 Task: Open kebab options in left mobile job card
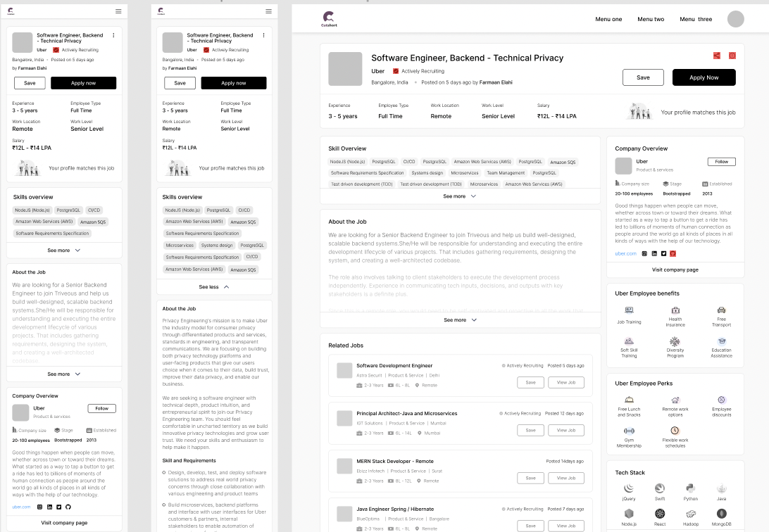(x=113, y=35)
